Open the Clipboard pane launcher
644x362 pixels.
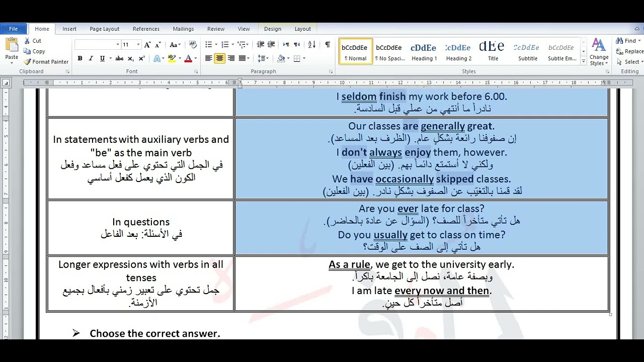coord(67,72)
